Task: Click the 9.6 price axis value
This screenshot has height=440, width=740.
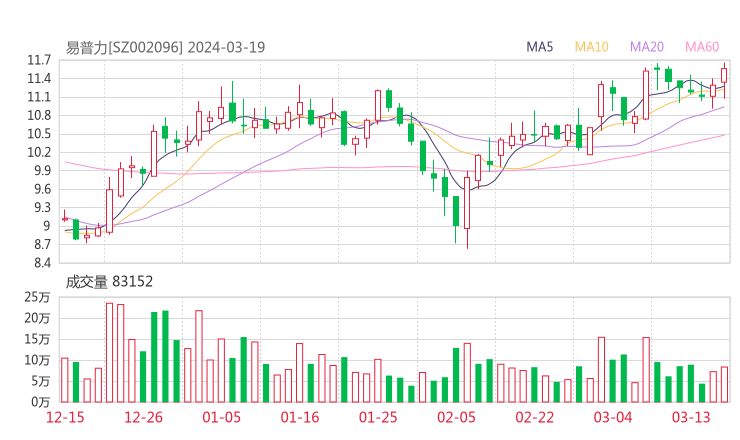Action: click(42, 189)
